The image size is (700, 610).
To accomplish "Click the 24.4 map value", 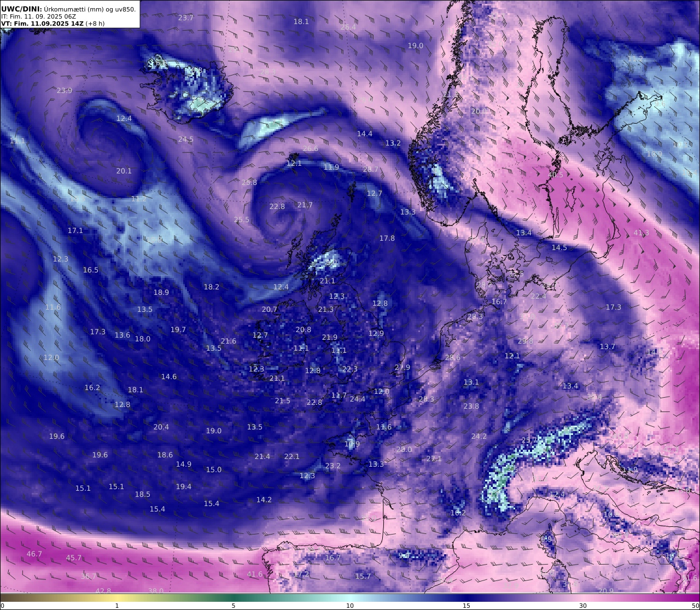I will 358,399.
